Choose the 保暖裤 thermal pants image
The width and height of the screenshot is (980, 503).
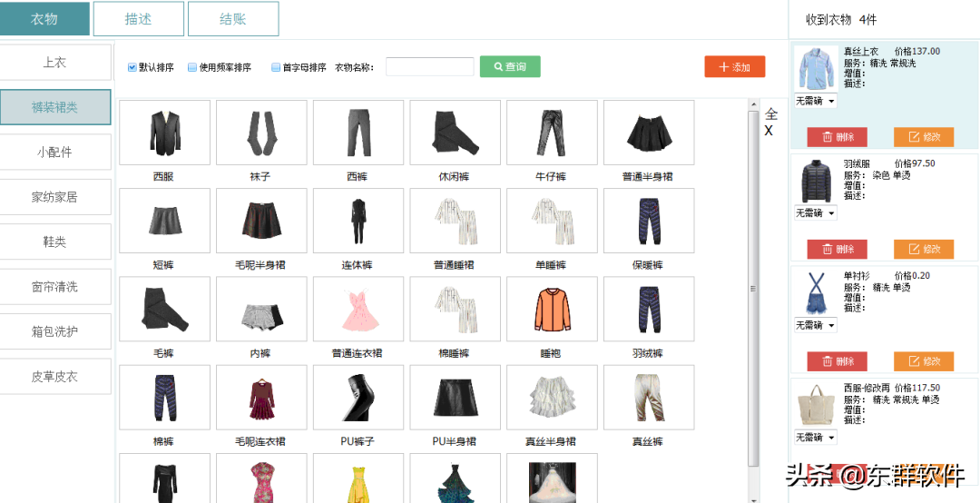(x=649, y=221)
